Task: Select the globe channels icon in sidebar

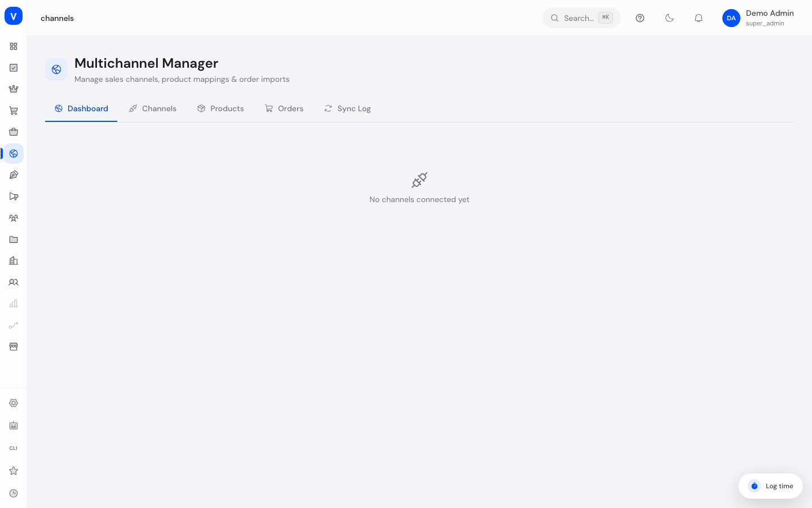Action: [14, 154]
